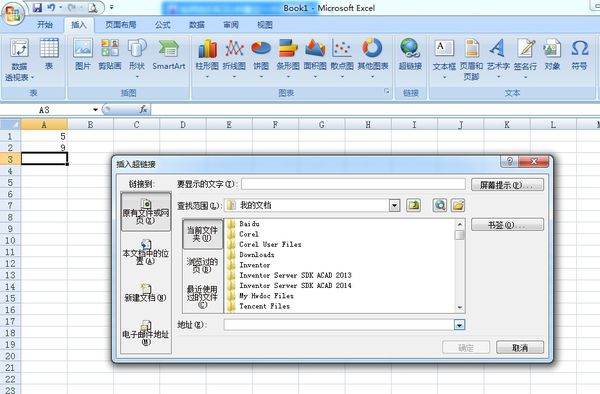Insert header and footer (页眉和页脚)
This screenshot has height=394, width=600.
[471, 60]
